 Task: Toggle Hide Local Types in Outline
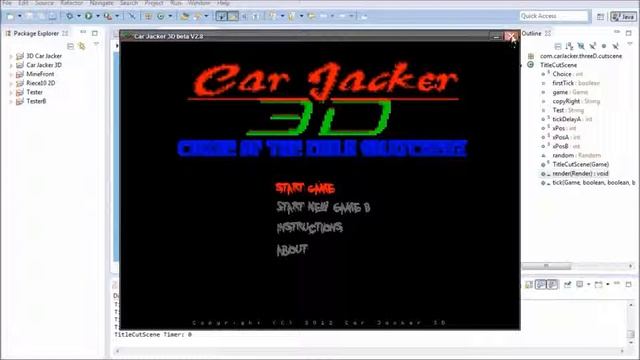coord(615,46)
